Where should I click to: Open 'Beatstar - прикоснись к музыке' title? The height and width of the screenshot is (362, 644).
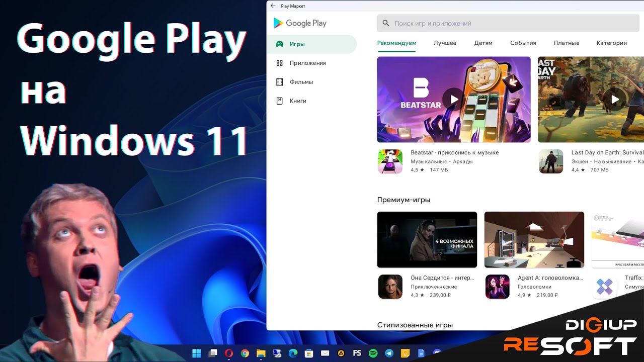455,152
